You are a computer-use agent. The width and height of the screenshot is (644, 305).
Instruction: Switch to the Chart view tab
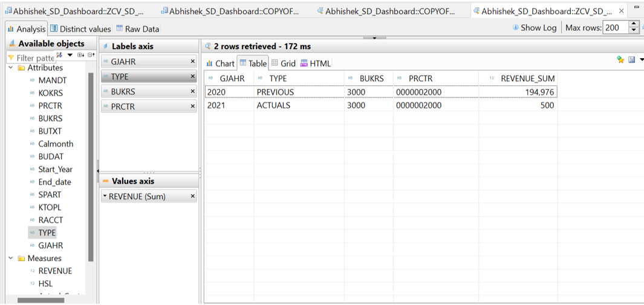pos(220,63)
